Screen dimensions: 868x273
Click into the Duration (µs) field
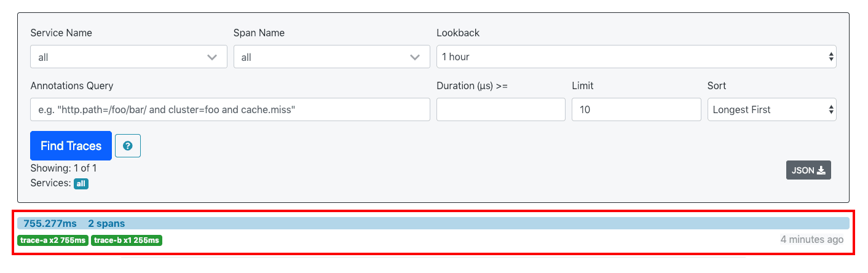pos(501,109)
